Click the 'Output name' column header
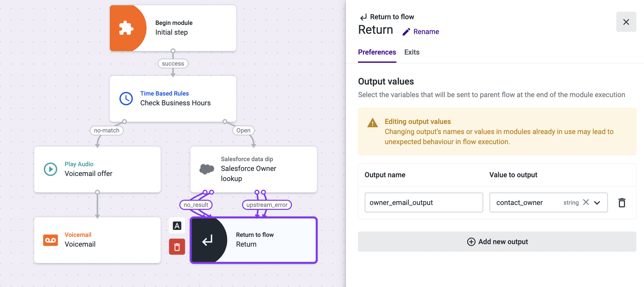 point(385,175)
